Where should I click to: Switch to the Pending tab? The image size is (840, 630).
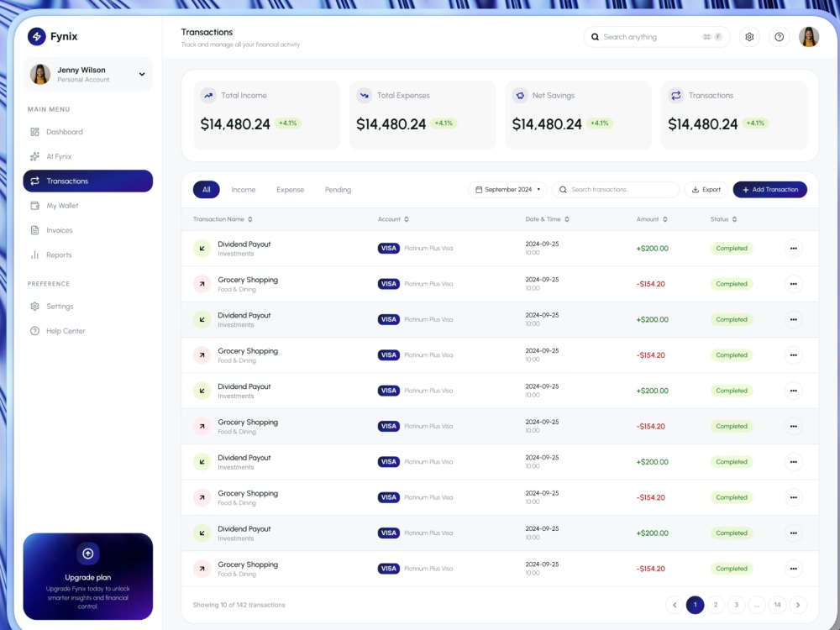[x=338, y=190]
